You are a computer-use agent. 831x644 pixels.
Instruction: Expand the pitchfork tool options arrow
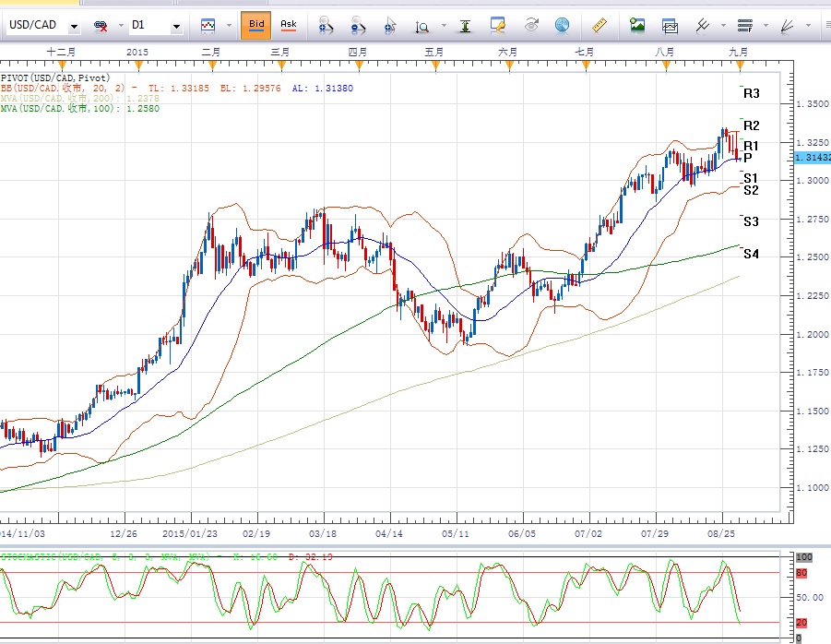click(723, 26)
